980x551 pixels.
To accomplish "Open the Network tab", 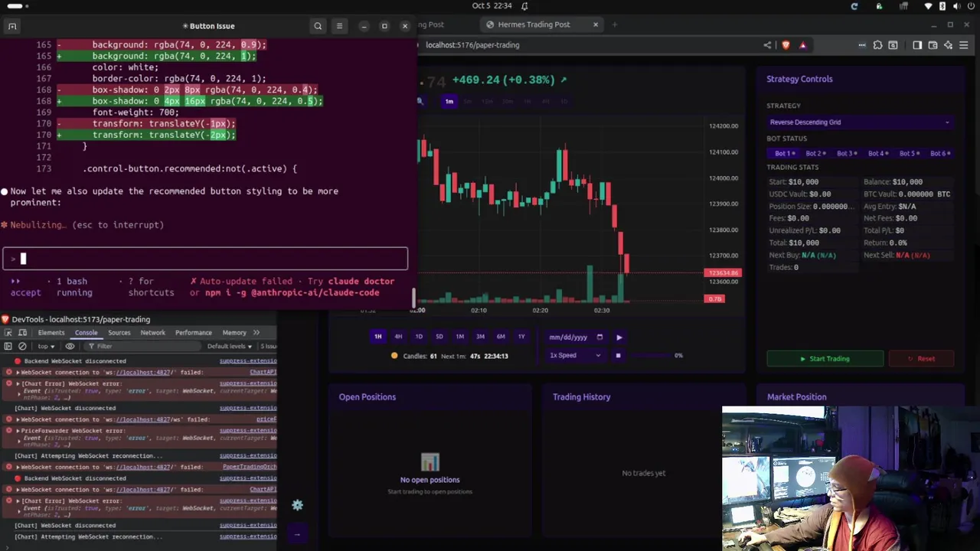I will click(x=152, y=333).
